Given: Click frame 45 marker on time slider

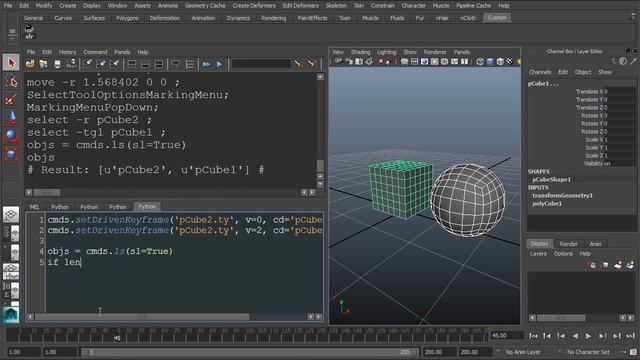Looking at the screenshot, I should 118,337.
